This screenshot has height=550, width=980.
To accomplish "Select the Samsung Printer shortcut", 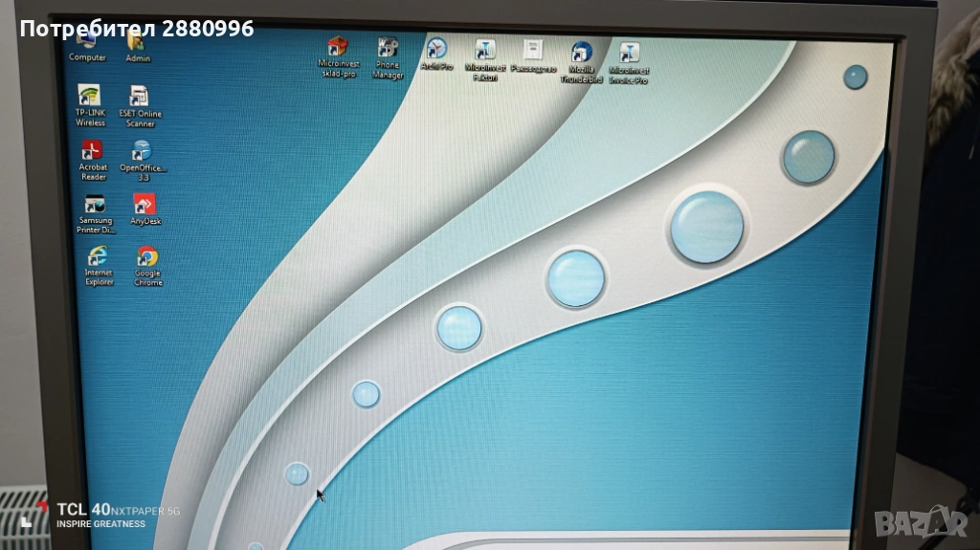I will point(96,206).
